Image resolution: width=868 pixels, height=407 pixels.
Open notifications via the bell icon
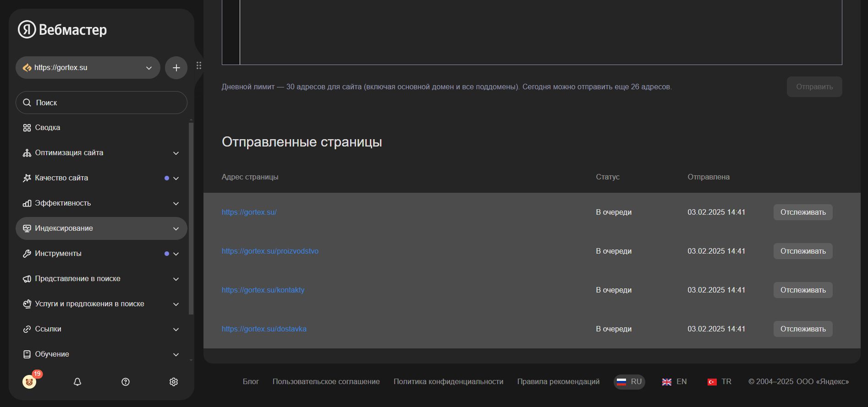77,382
